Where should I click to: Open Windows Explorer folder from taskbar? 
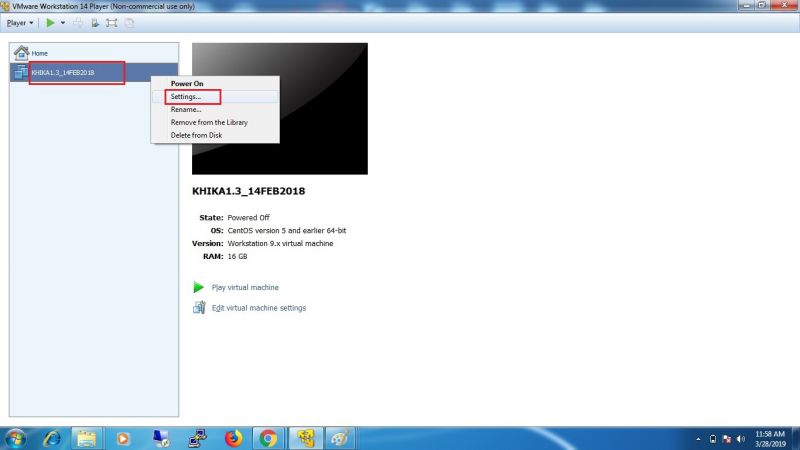click(87, 438)
